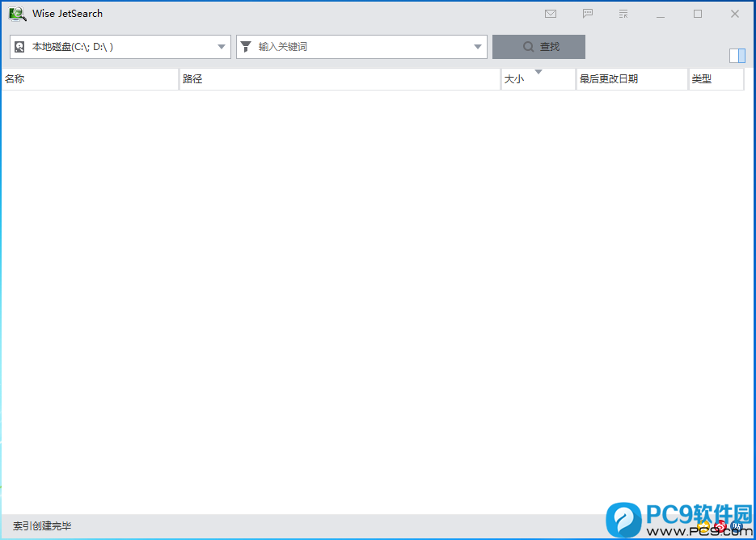This screenshot has width=756, height=540.
Task: Click the funnel filter icon in keyword box
Action: tap(246, 47)
